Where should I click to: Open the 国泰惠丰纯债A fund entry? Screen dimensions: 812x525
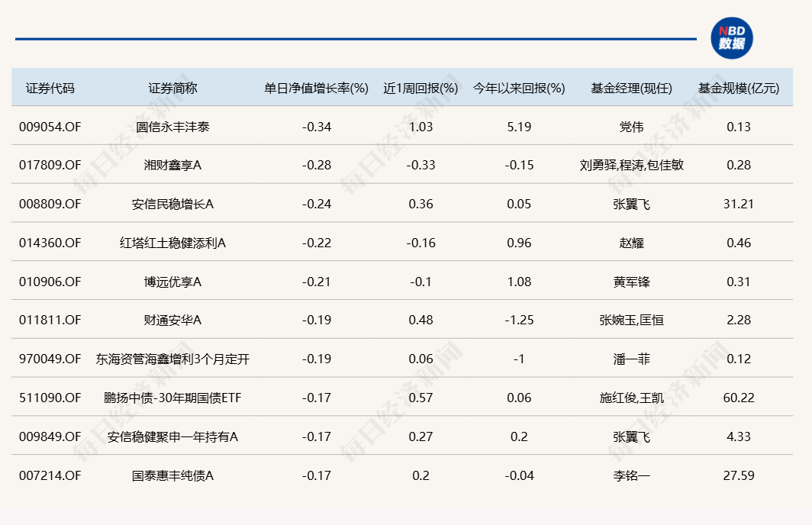[x=172, y=475]
